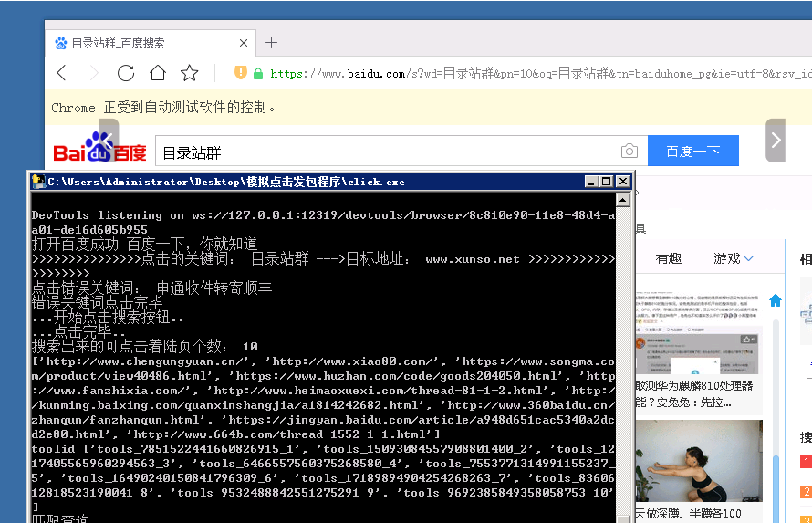Open the 有趣 category tab
The height and width of the screenshot is (523, 812).
tap(668, 258)
